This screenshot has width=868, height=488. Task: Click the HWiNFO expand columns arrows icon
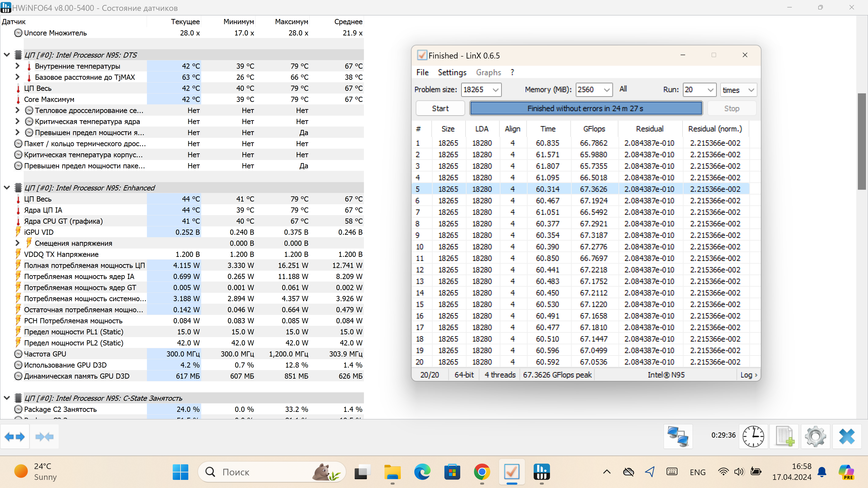15,437
